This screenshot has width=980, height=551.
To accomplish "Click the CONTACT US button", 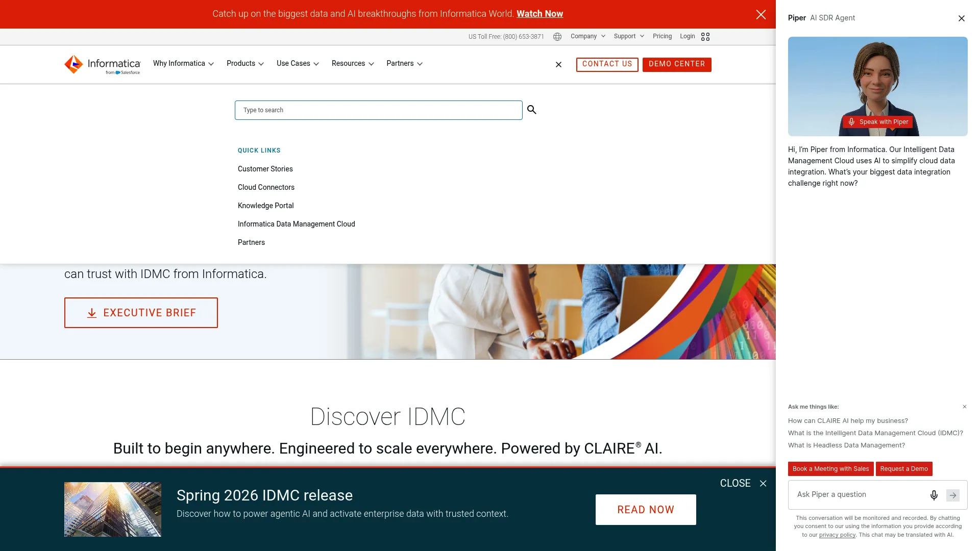I will (607, 64).
